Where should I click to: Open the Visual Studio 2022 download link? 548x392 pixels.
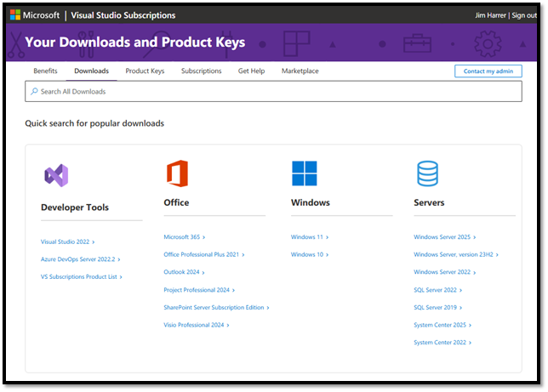pos(66,242)
